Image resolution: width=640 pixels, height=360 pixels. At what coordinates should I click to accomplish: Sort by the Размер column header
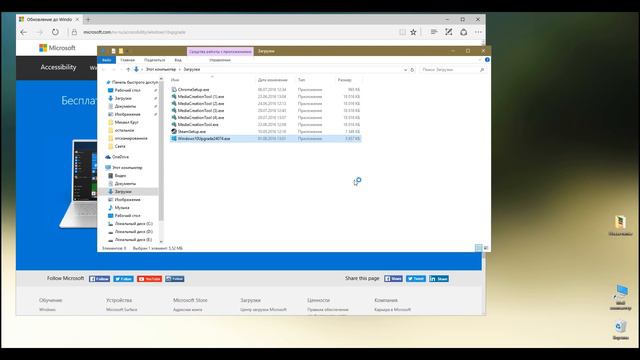344,80
